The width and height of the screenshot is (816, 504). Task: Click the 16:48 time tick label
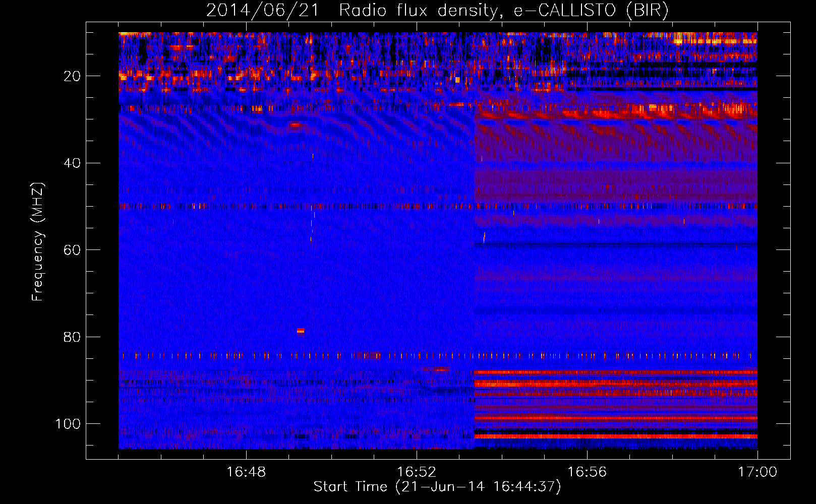point(246,472)
